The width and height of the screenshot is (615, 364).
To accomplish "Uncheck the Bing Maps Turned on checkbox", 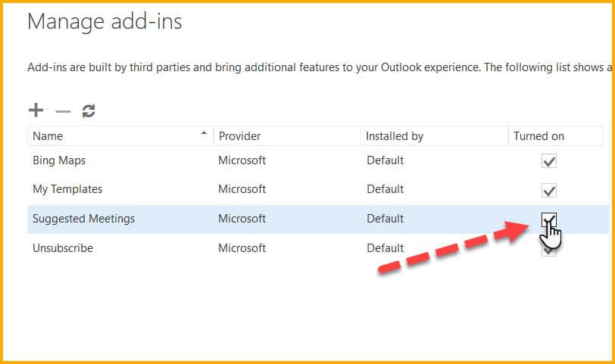I will tap(550, 161).
